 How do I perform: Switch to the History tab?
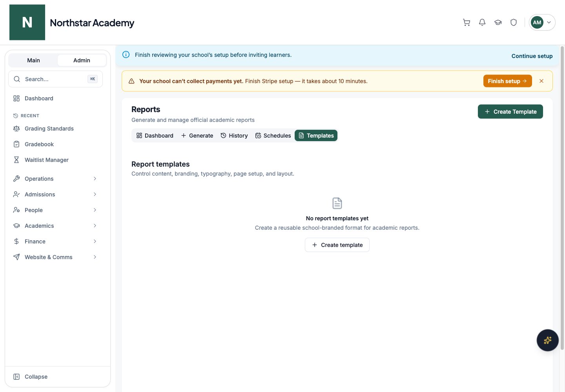(234, 136)
